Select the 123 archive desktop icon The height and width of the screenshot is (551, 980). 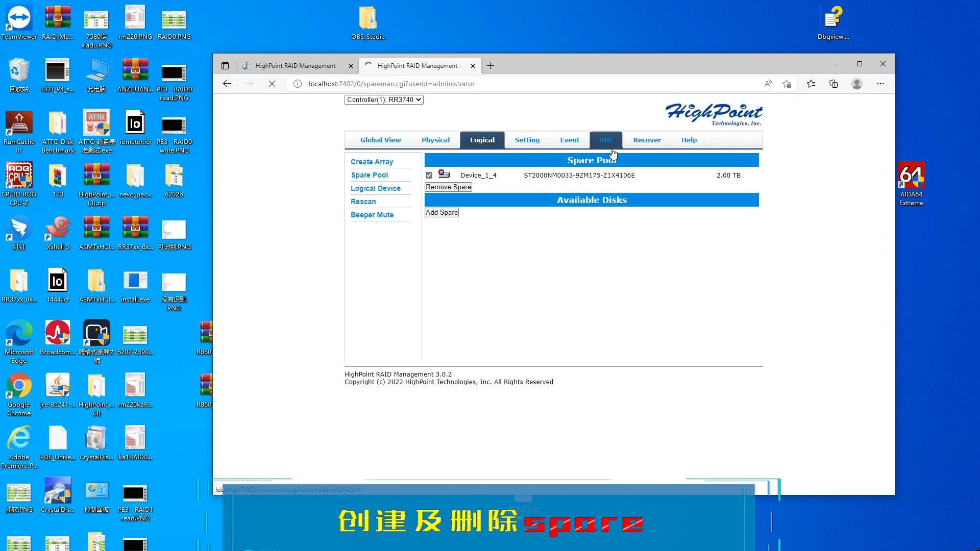click(x=58, y=181)
